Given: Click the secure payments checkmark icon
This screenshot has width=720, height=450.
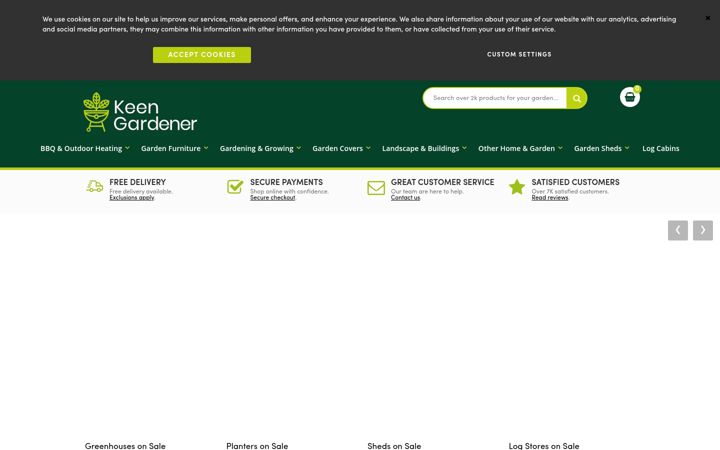Looking at the screenshot, I should 235,186.
